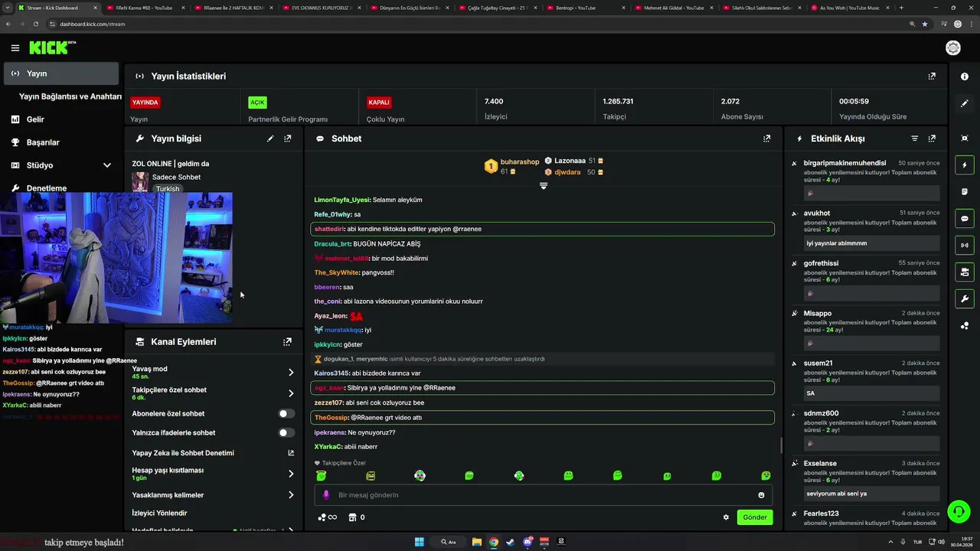Screen dimensions: 980x551
Task: Open the taskbar search box Ara
Action: click(x=449, y=542)
